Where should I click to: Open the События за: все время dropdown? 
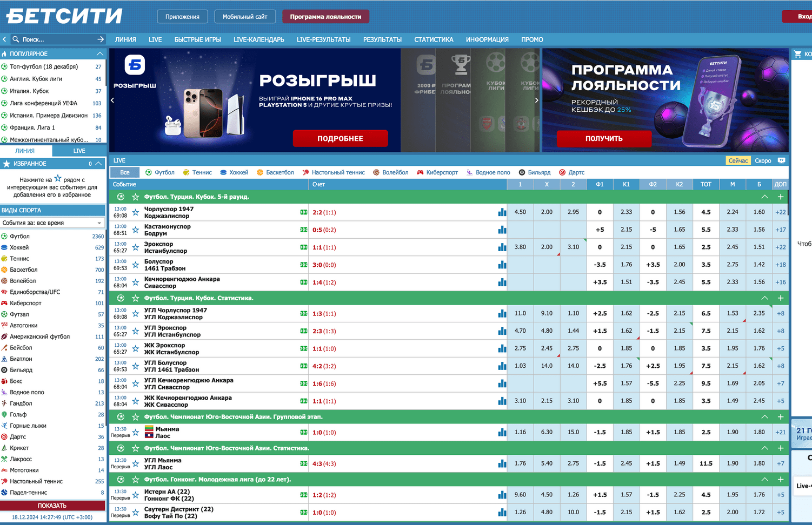point(52,223)
